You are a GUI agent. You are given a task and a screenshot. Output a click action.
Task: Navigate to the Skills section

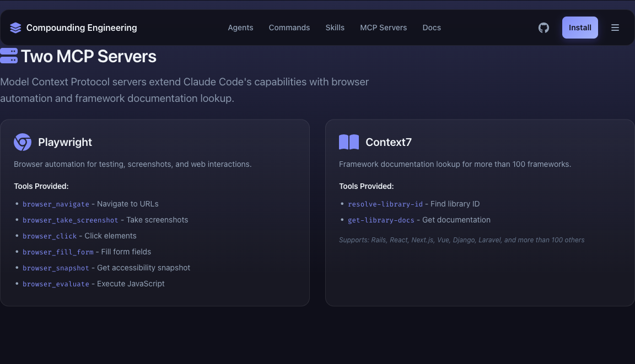(x=335, y=28)
